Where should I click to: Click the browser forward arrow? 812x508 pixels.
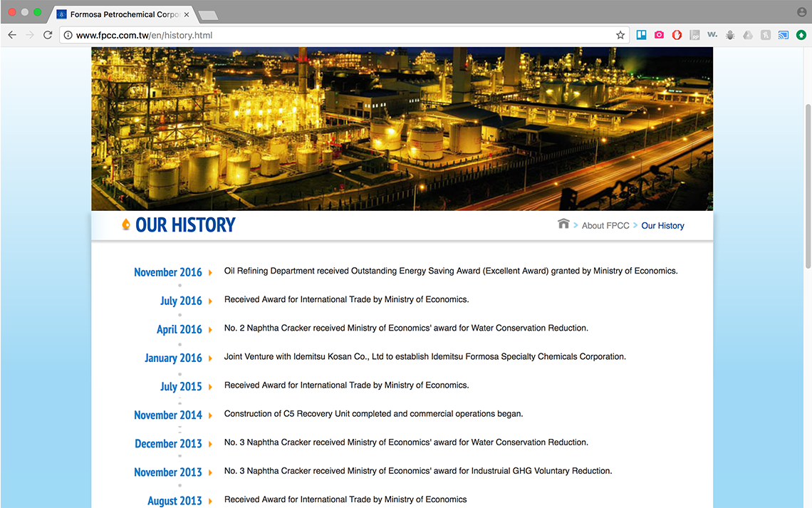tap(30, 35)
